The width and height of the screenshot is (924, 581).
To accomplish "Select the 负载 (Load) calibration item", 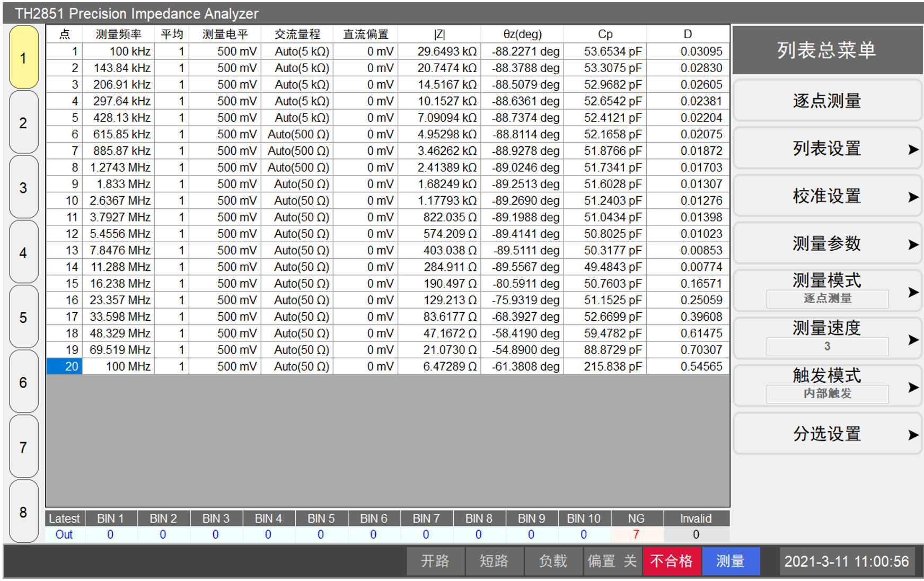I will tap(552, 561).
